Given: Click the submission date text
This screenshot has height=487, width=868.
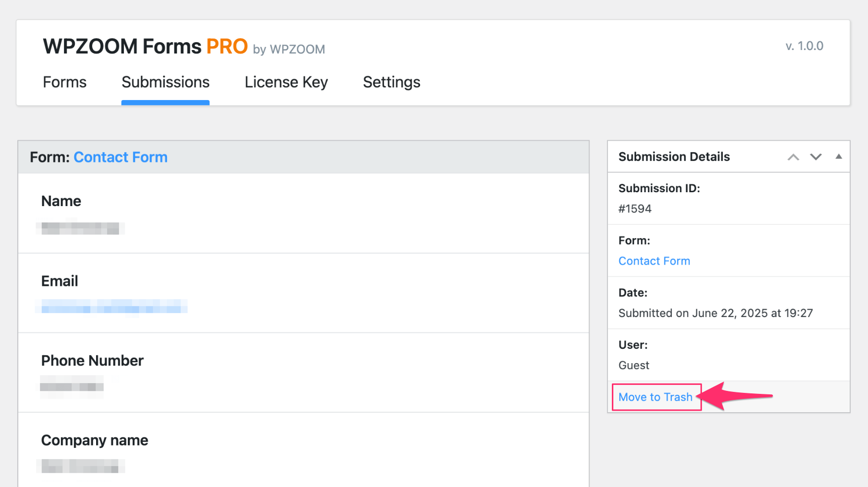Looking at the screenshot, I should (715, 313).
